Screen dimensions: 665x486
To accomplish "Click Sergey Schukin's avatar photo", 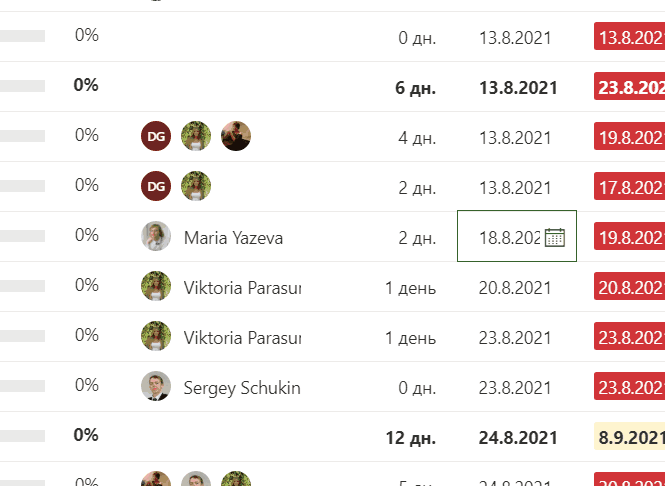I will (x=156, y=386).
